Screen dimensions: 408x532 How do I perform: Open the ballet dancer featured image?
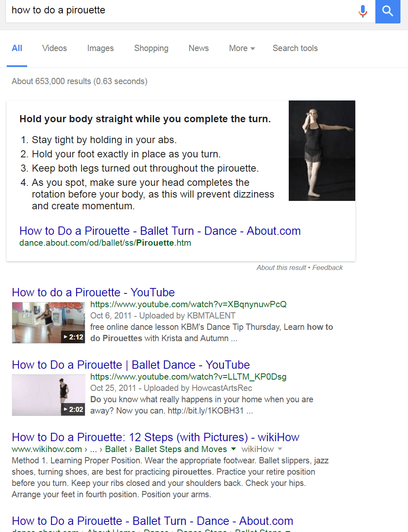point(322,151)
